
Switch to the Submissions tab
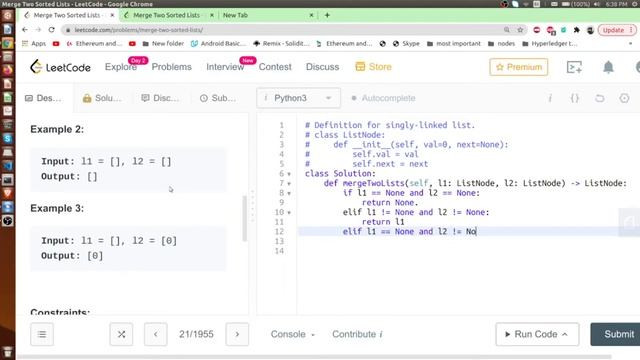point(218,98)
